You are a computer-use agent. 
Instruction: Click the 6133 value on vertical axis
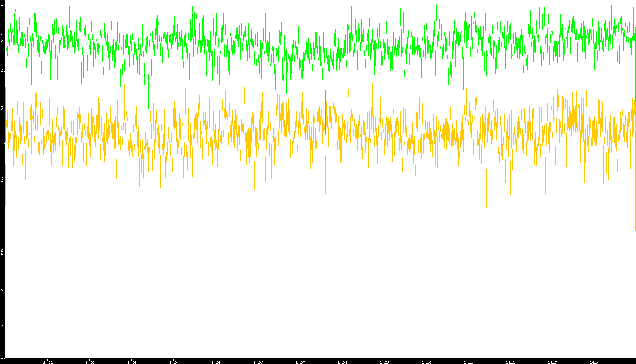tap(2, 4)
